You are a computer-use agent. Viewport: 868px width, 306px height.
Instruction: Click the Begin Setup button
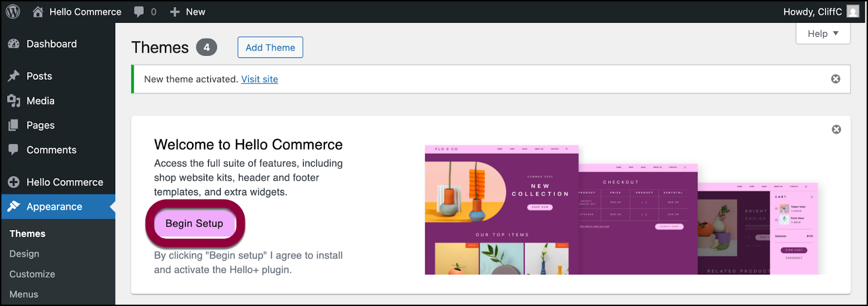click(194, 224)
